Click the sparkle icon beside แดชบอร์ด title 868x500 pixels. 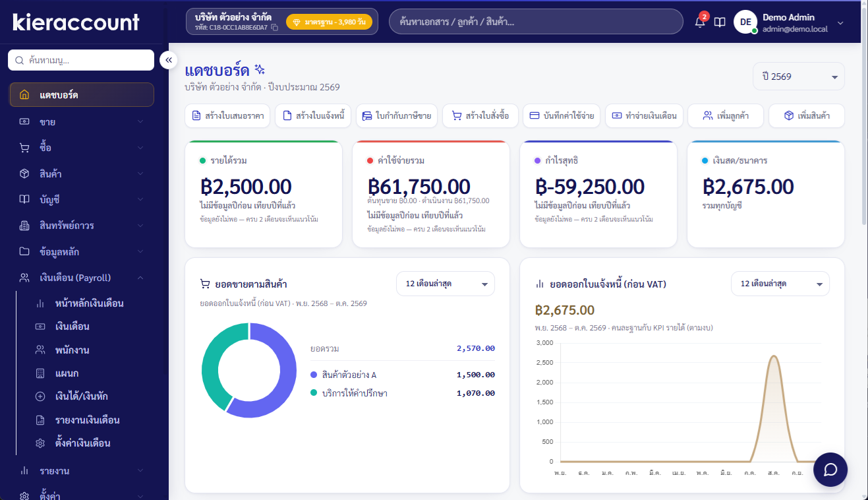click(260, 69)
